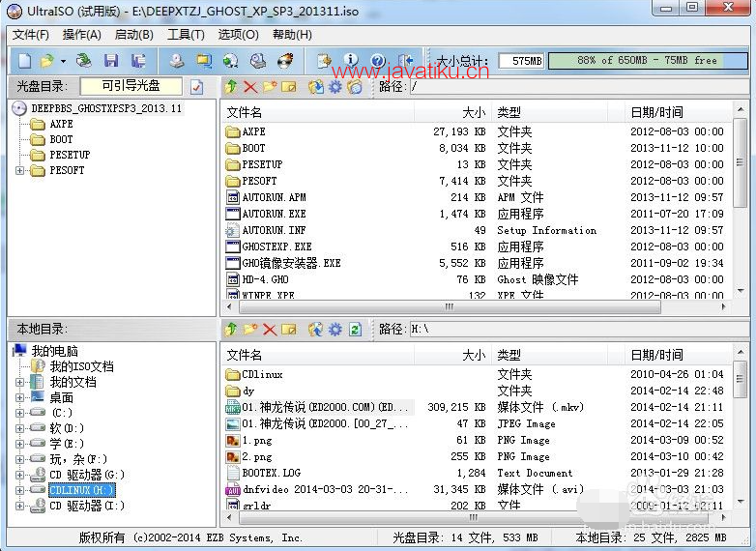Click the gear properties icon in disc pane
Viewport: 756px width, 551px height.
pos(335,87)
